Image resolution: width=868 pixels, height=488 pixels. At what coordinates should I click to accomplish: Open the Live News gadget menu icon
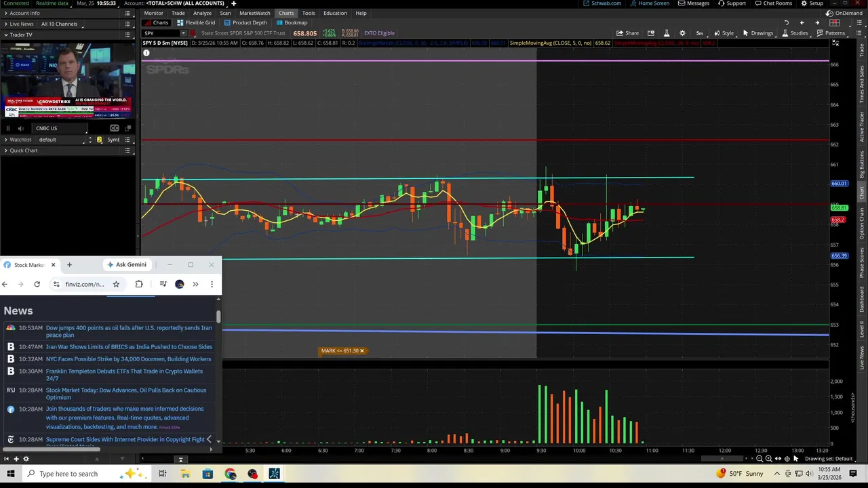pos(127,24)
